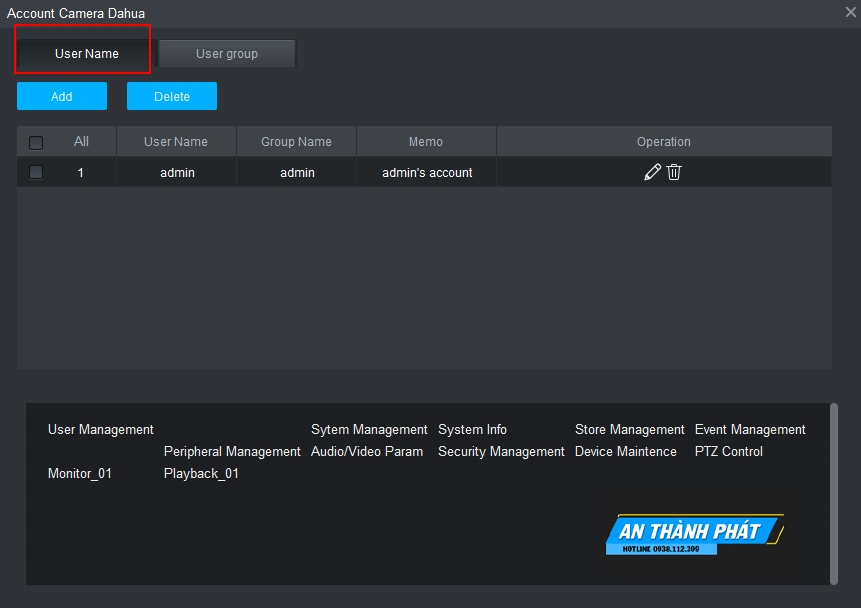Toggle the select-all checkbox in header
Viewport: 861px width, 608px height.
(36, 142)
